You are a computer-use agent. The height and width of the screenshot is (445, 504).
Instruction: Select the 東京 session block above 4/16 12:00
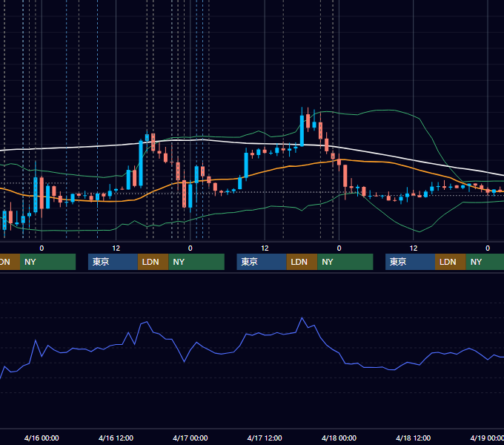[x=113, y=262]
